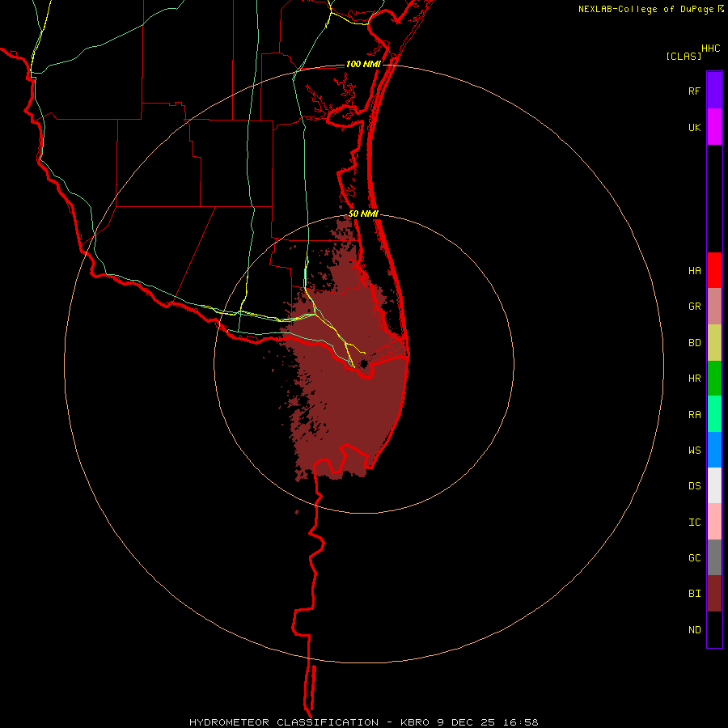Click the WS legend label
Viewport: 728px width, 728px height.
click(694, 451)
